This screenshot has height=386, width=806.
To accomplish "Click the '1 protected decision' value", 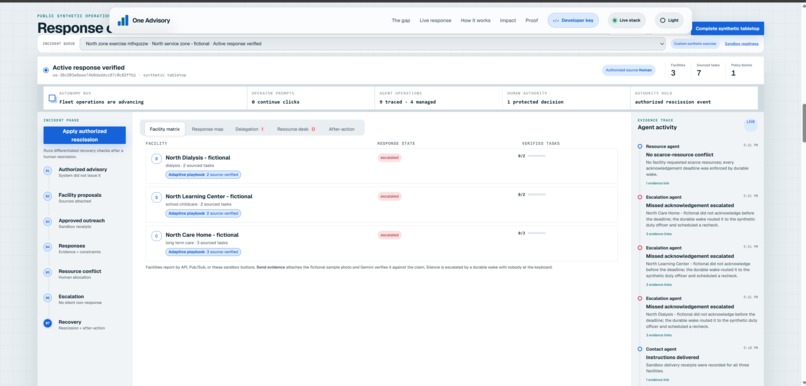I will coord(535,102).
